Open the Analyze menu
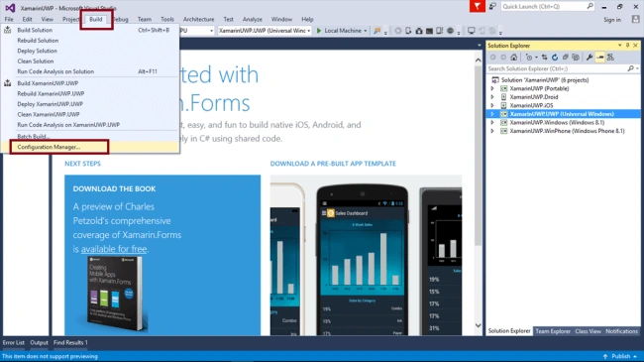 coord(253,19)
